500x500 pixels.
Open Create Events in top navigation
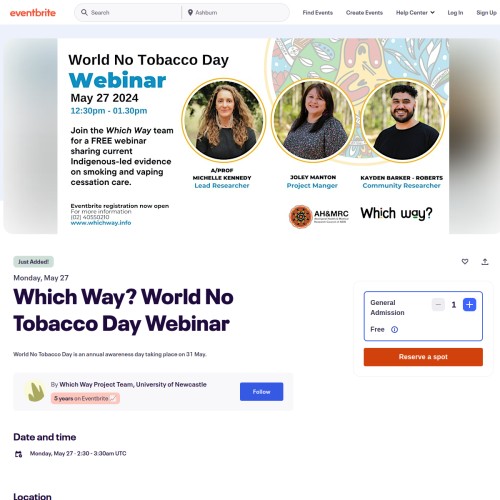pyautogui.click(x=364, y=13)
